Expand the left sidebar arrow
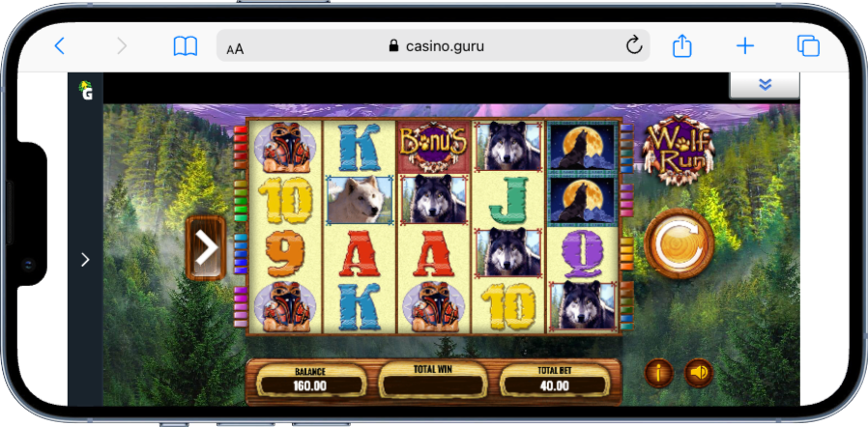The height and width of the screenshot is (427, 868). (85, 260)
